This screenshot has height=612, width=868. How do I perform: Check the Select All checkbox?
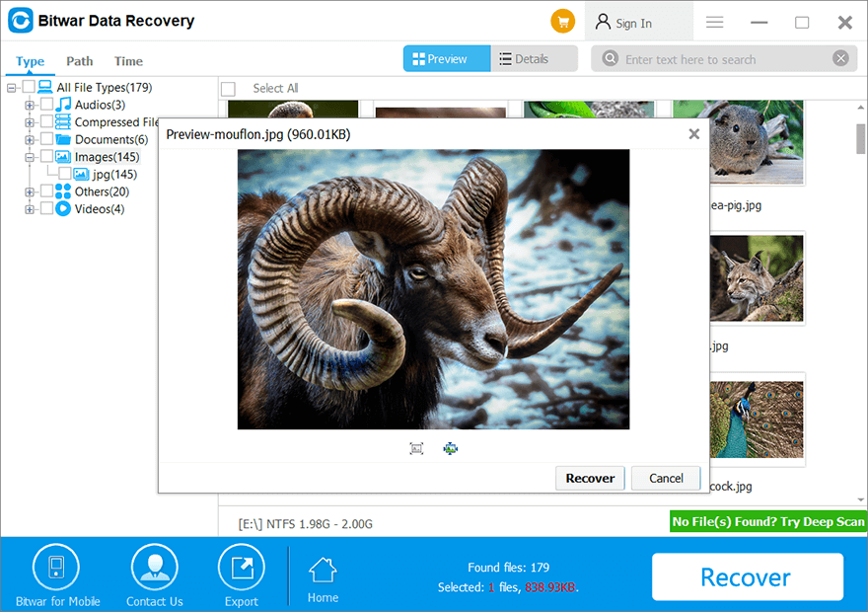pos(229,89)
